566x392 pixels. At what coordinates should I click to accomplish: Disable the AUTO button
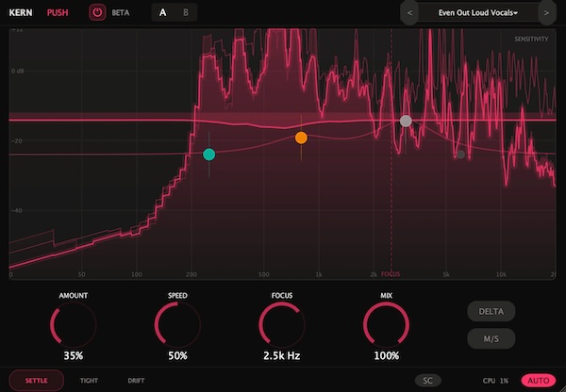click(x=539, y=381)
